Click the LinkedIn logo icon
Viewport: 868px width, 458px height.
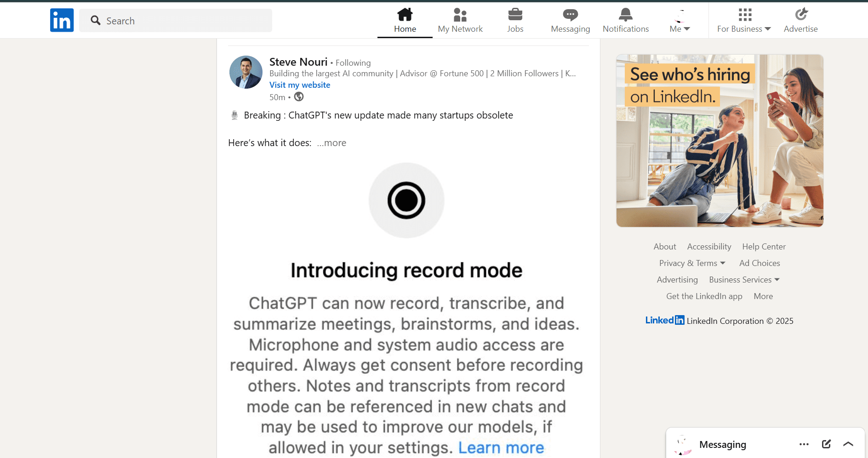[x=62, y=20]
